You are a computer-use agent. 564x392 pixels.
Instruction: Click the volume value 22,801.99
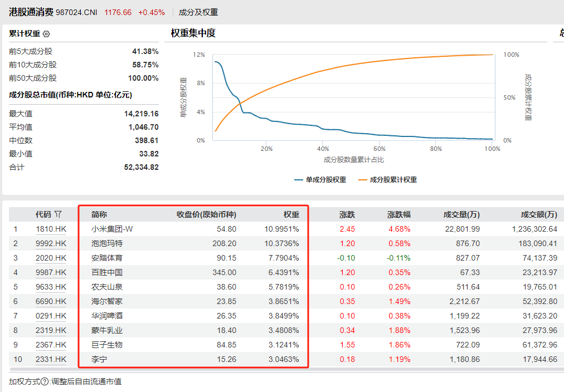click(x=463, y=229)
